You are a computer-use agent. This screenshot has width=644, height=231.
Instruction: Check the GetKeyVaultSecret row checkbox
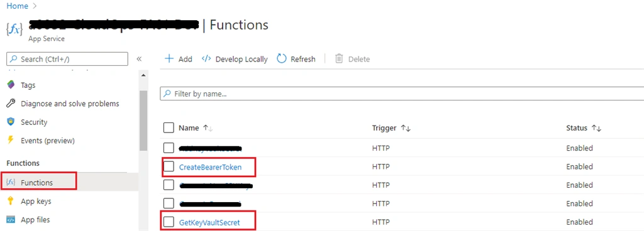[169, 222]
